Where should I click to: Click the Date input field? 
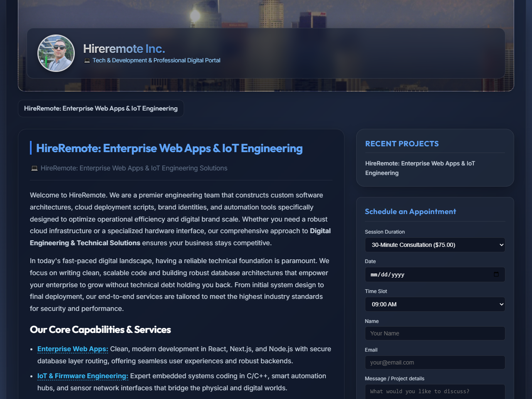coord(435,275)
